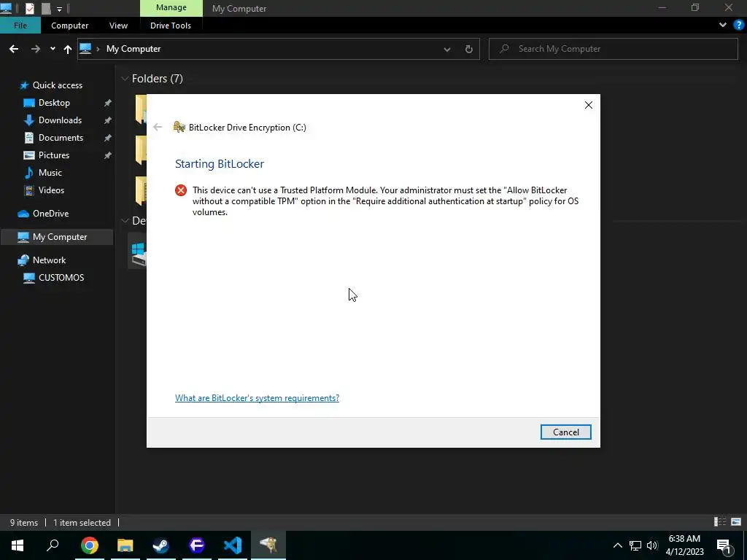The image size is (747, 560).
Task: Select Quick access in navigation pane
Action: click(x=57, y=85)
